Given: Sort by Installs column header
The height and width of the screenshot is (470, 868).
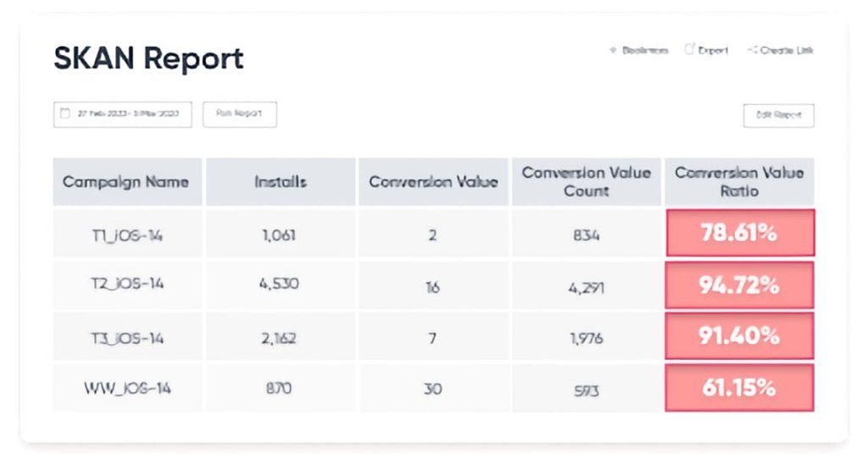Looking at the screenshot, I should (x=281, y=182).
